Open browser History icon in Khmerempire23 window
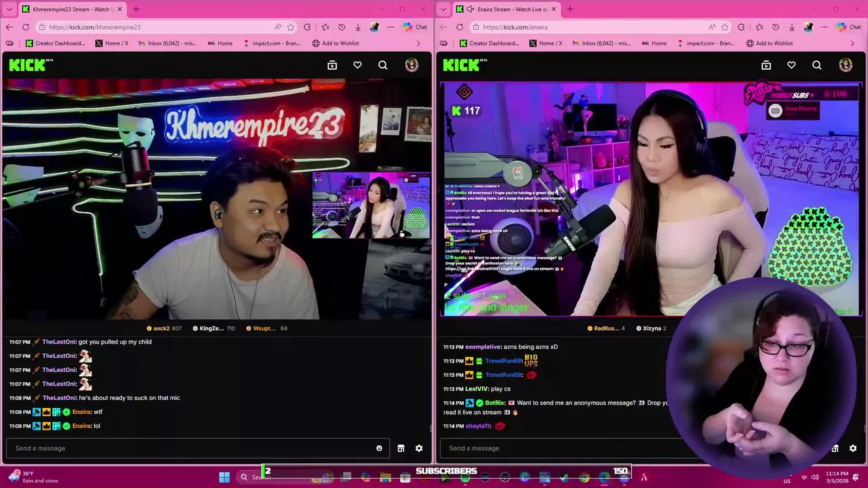This screenshot has width=868, height=488. click(x=342, y=27)
